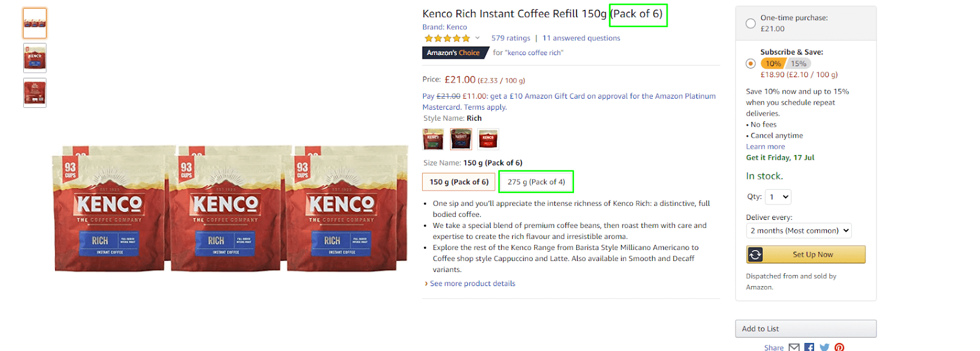Click the subscribe refresh icon on Set Up Now
Image resolution: width=980 pixels, height=351 pixels.
[755, 254]
